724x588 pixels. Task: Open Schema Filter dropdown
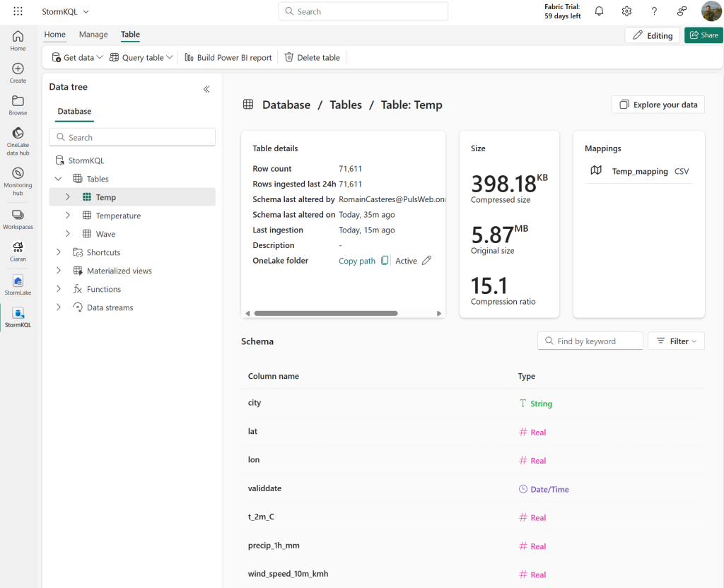[676, 341]
